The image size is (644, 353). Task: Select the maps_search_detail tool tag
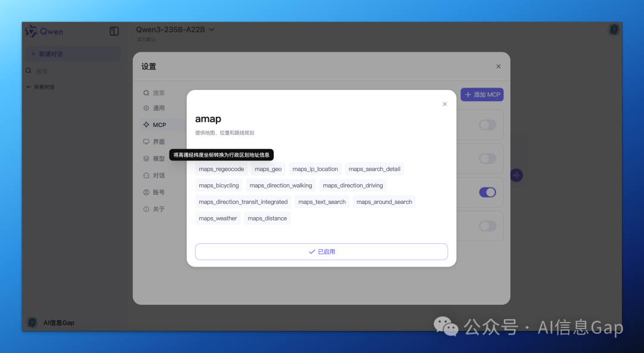tap(374, 169)
